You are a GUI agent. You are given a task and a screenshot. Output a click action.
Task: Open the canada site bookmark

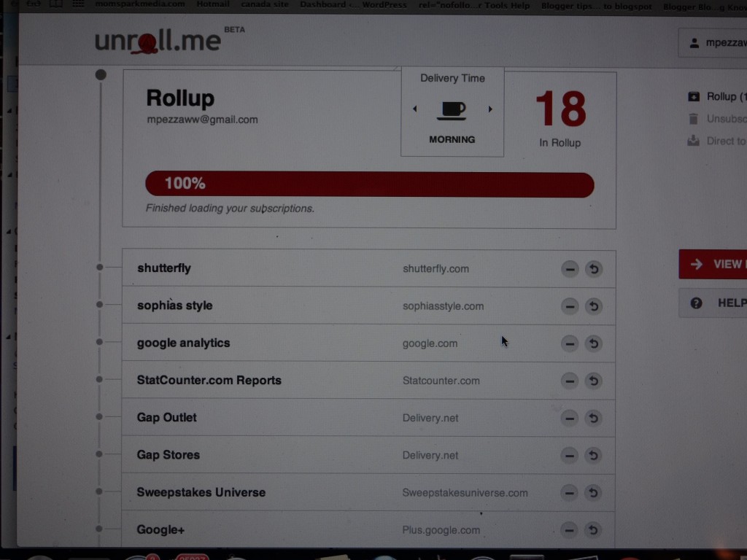pyautogui.click(x=265, y=4)
